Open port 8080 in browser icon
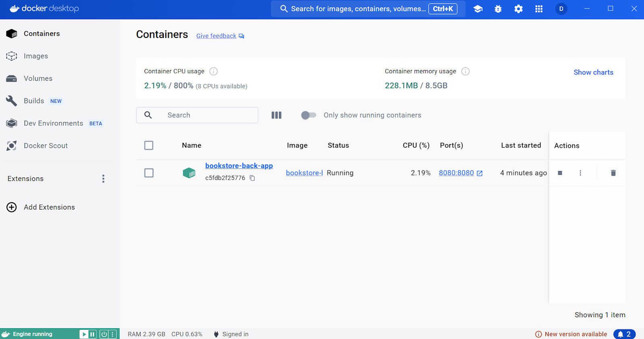 [480, 173]
